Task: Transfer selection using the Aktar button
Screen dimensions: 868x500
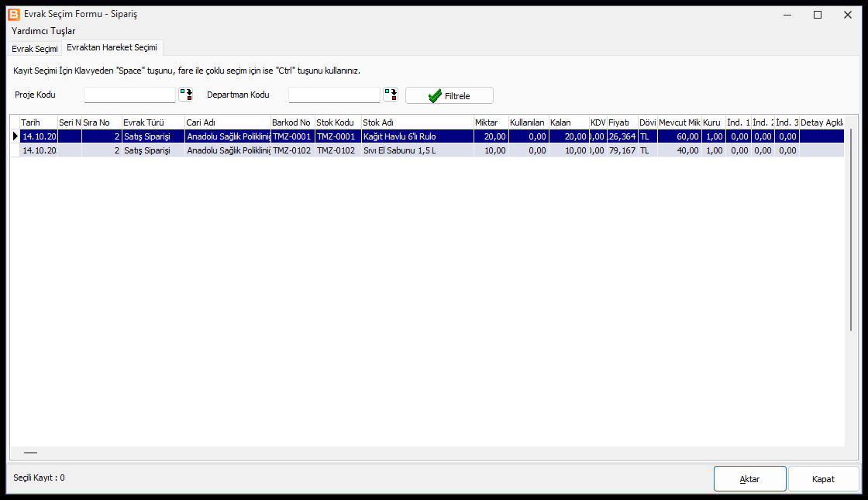Action: click(x=749, y=479)
